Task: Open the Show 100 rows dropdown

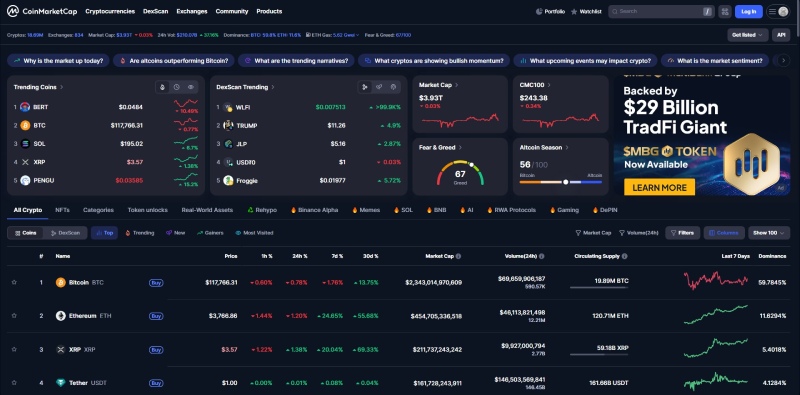Action: (x=769, y=233)
